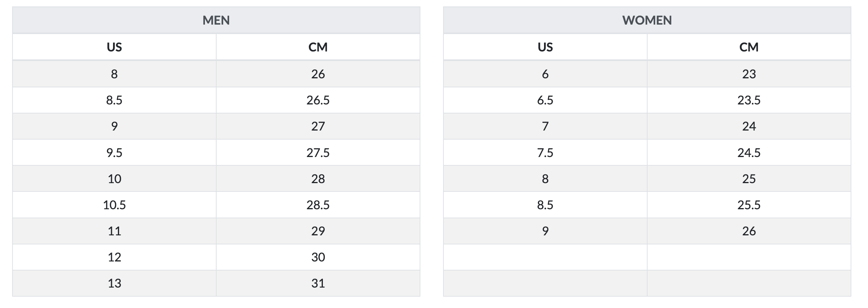The height and width of the screenshot is (308, 868).
Task: Click the 24.5 cm cell
Action: pos(749,152)
